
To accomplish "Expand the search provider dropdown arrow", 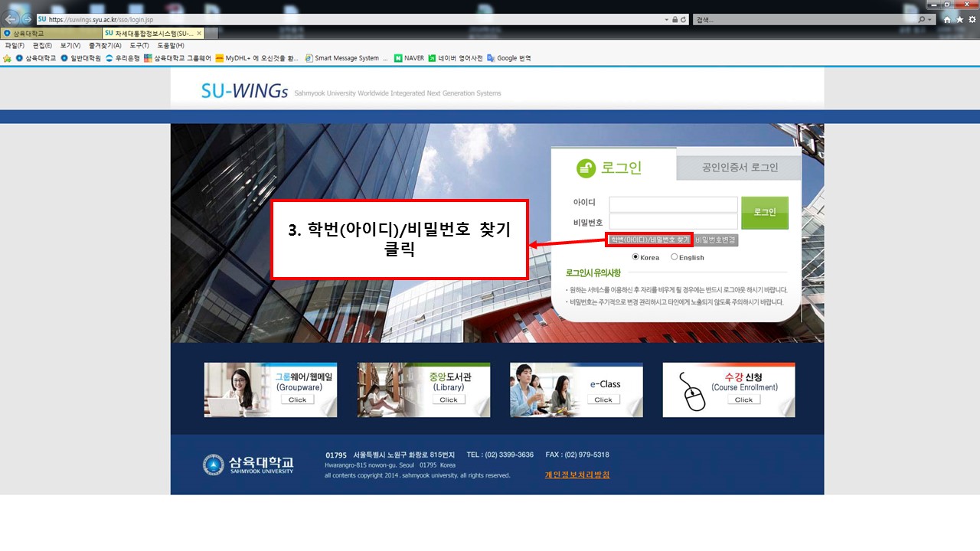I will [x=931, y=20].
